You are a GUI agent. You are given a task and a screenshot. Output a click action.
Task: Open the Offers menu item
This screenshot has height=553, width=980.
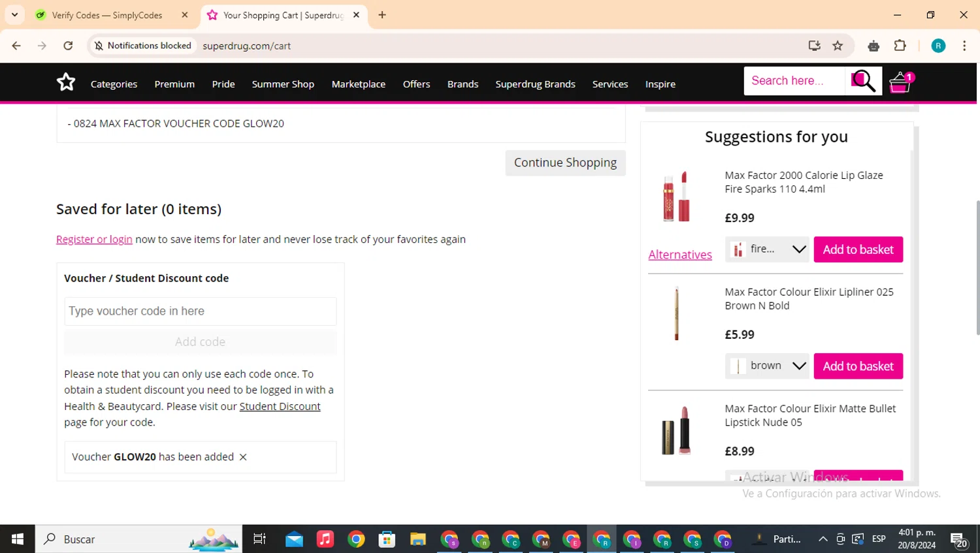tap(416, 84)
